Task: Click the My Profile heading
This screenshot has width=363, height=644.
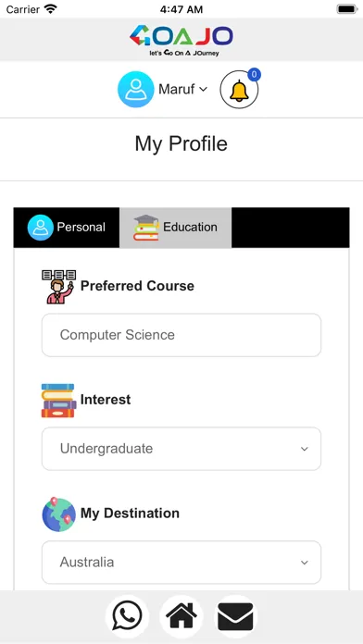Action: coord(181,143)
